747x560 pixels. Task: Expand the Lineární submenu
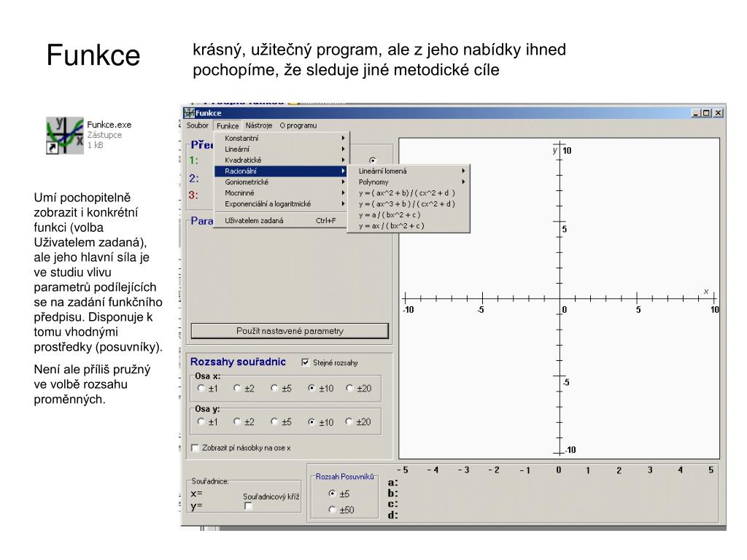[281, 149]
